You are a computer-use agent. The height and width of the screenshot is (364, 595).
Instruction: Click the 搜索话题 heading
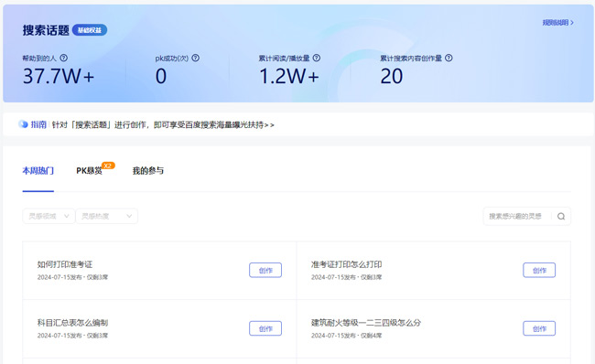click(46, 30)
